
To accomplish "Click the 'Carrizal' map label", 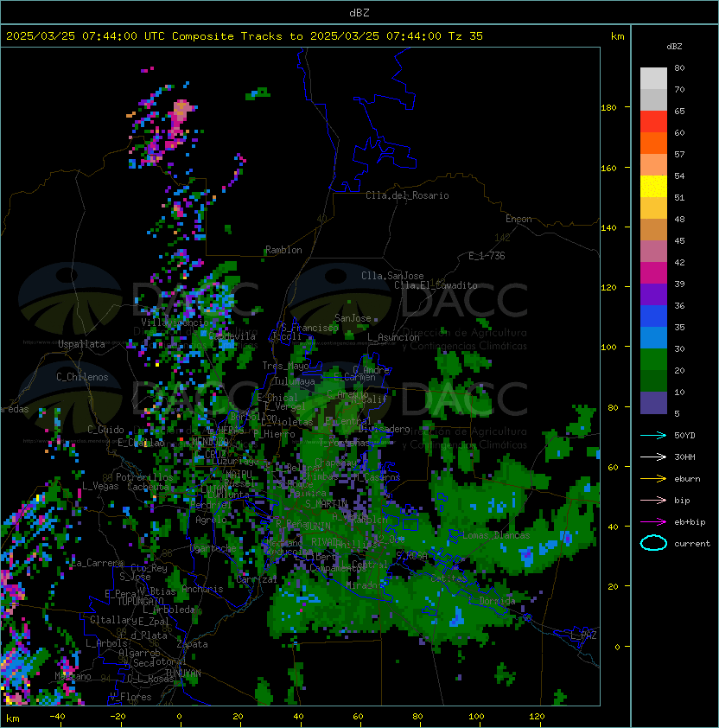I will pos(256,579).
